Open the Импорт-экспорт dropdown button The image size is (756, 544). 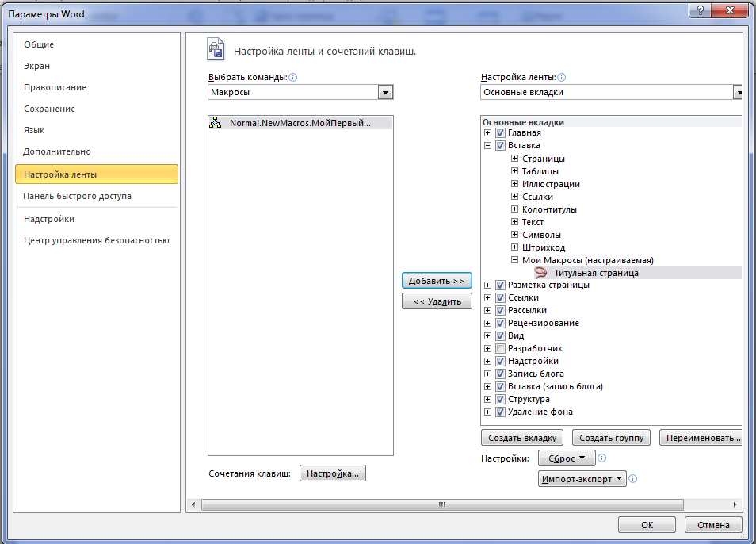pos(582,479)
